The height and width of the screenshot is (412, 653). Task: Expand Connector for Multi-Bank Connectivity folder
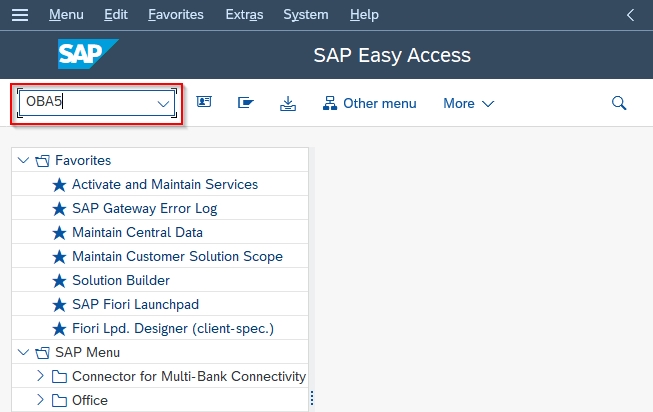click(x=40, y=376)
